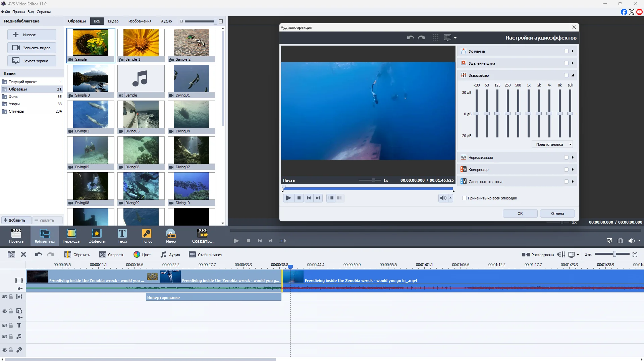Toggle visibility eye of the text track
The height and width of the screenshot is (362, 644).
pos(4,325)
